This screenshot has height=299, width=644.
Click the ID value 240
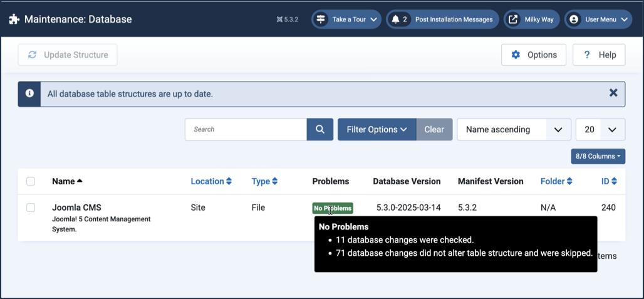tap(608, 207)
